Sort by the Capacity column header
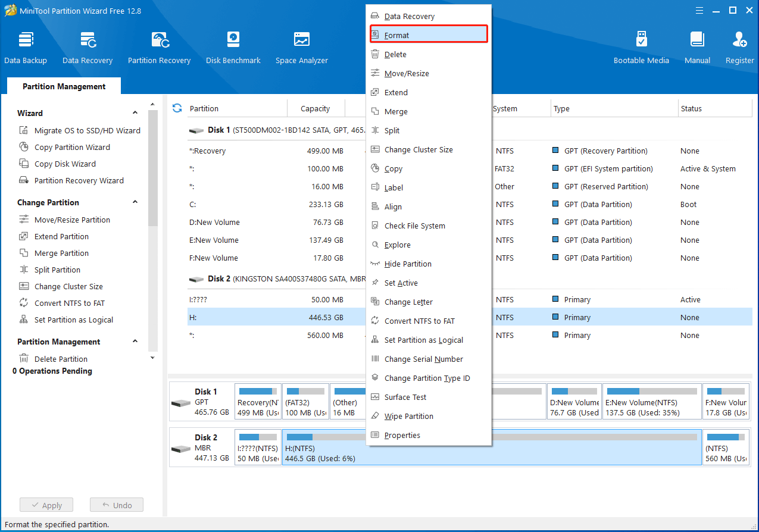 pyautogui.click(x=316, y=108)
